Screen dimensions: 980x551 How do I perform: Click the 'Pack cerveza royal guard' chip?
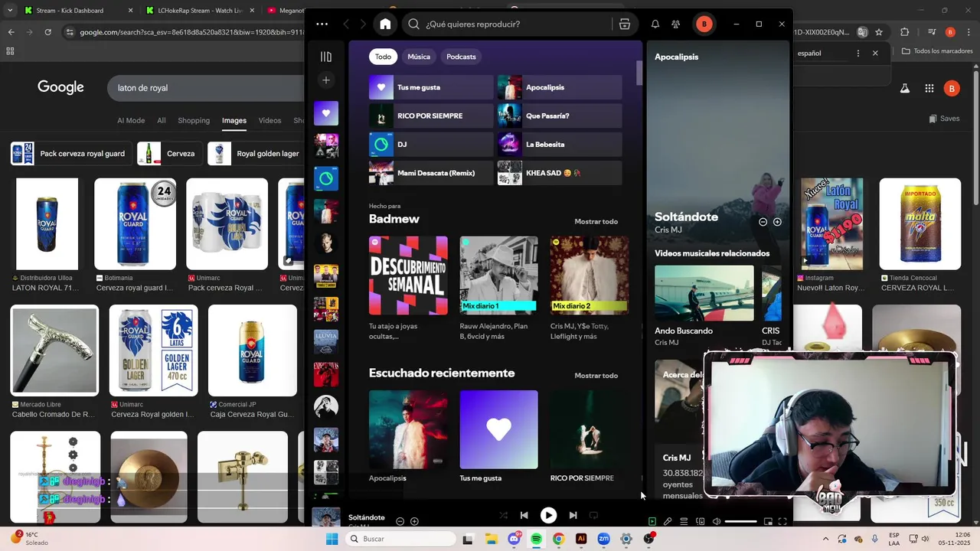[x=70, y=154]
